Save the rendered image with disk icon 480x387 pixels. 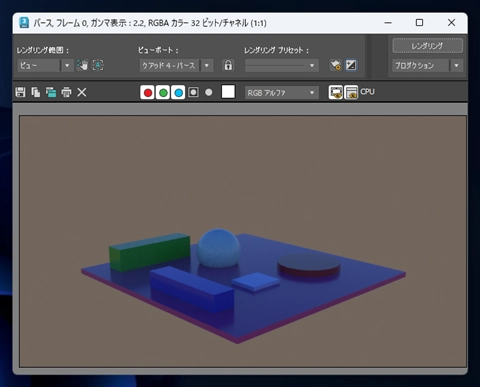click(20, 92)
